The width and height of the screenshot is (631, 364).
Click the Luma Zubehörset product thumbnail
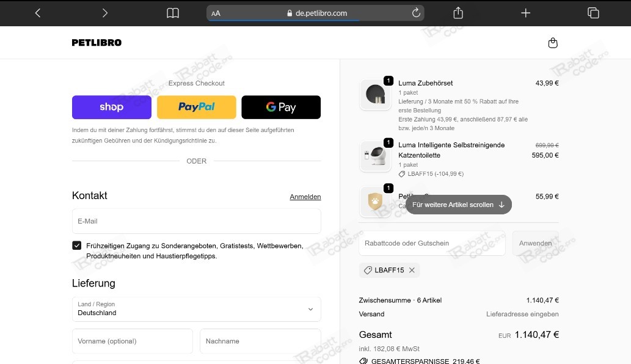pos(375,95)
